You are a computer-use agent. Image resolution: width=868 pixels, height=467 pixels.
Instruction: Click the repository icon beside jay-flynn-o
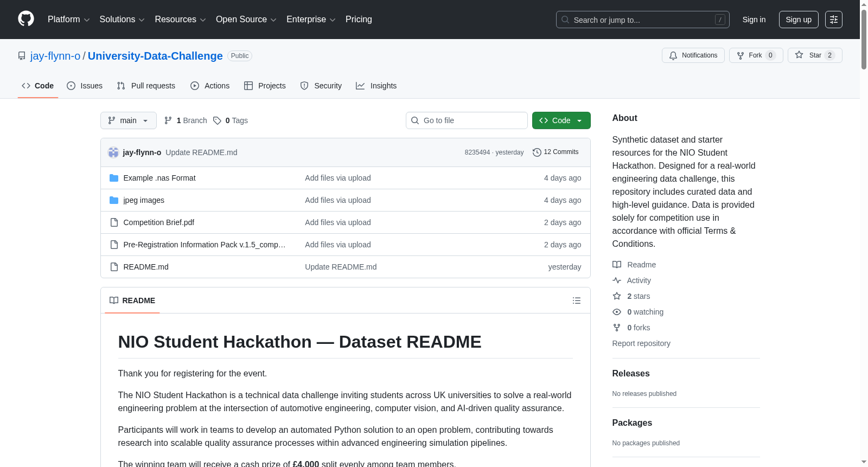22,56
